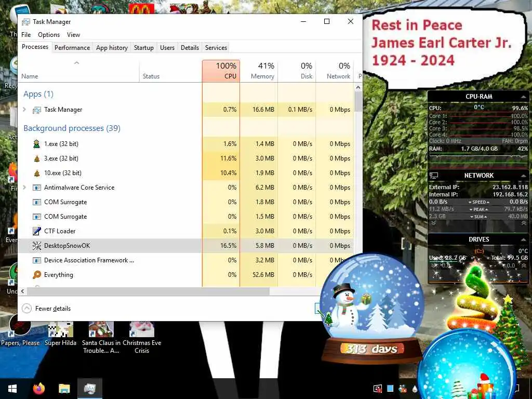Open Christmas Eve Crisis desktop shortcut
The image size is (532, 399).
click(142, 338)
